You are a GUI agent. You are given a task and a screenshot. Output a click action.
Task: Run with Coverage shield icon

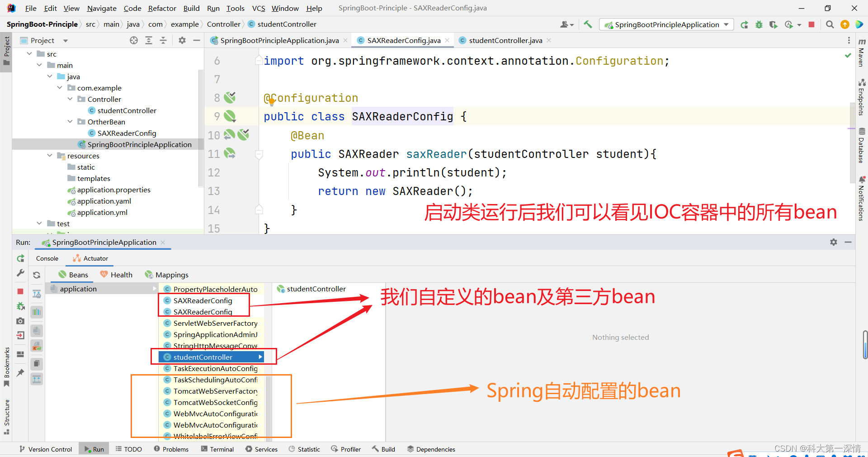[774, 24]
